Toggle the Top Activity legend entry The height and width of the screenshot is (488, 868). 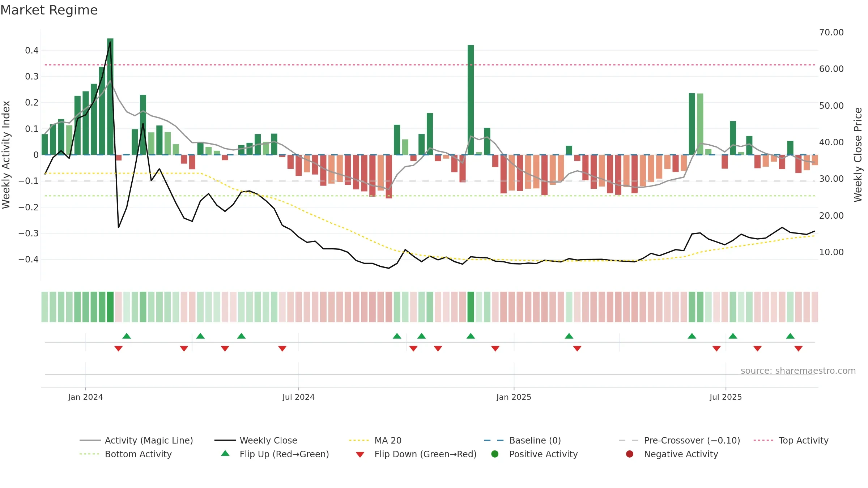(x=791, y=440)
